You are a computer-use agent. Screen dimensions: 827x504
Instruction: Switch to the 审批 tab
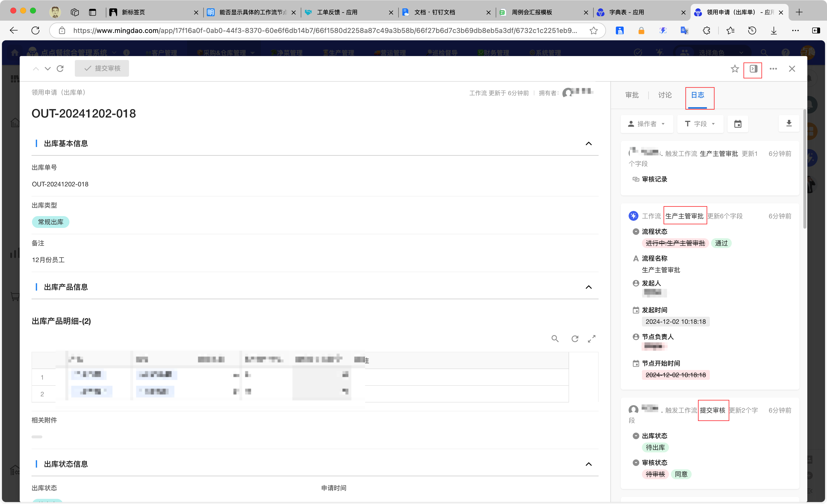(632, 95)
